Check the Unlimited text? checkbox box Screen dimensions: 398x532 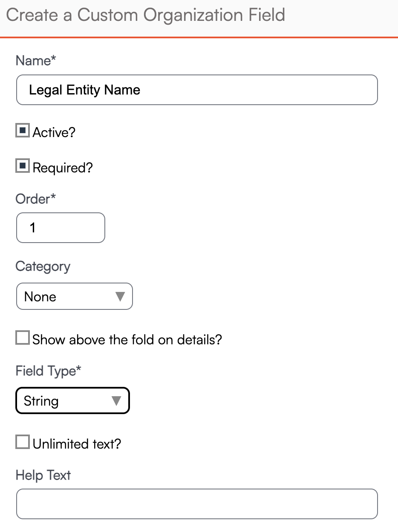(x=23, y=442)
